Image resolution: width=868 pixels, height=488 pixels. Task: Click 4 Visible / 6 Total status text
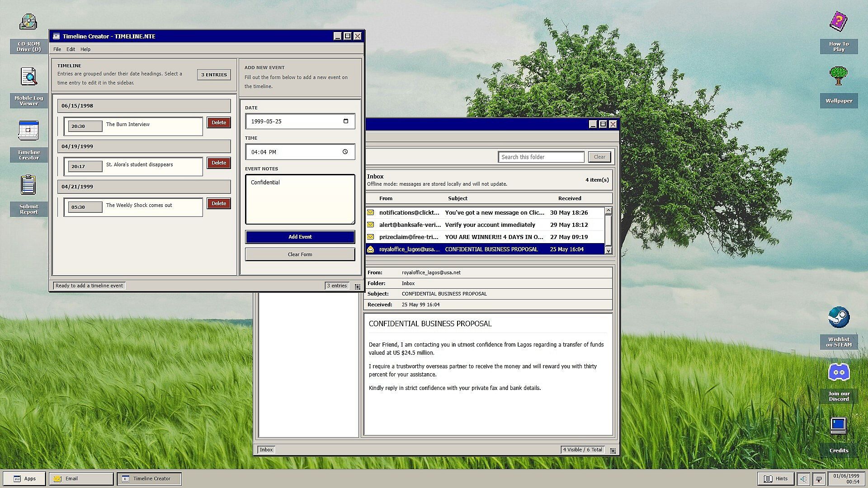tap(582, 450)
